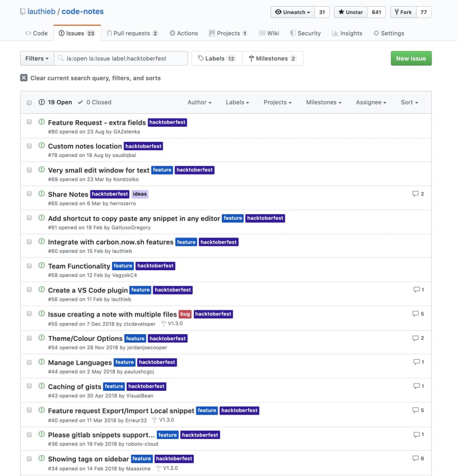The image size is (457, 476).
Task: Open the Projects tab in repo navigation
Action: pos(228,33)
